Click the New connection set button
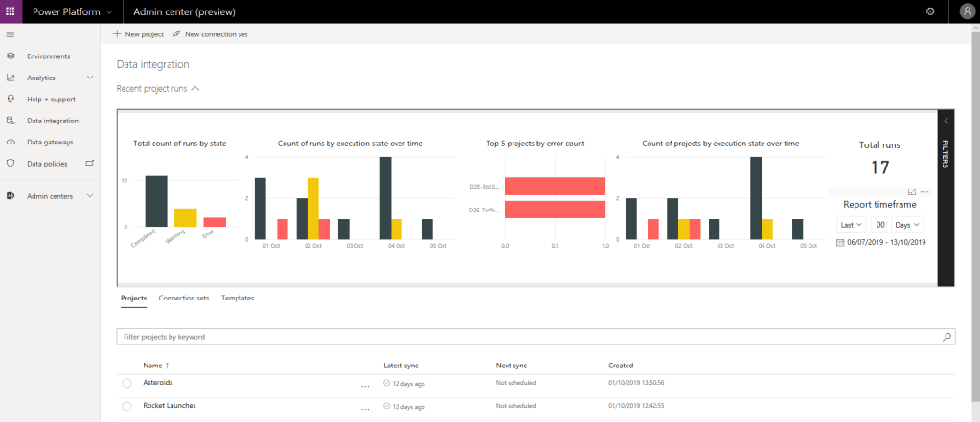This screenshot has height=422, width=980. [x=210, y=34]
